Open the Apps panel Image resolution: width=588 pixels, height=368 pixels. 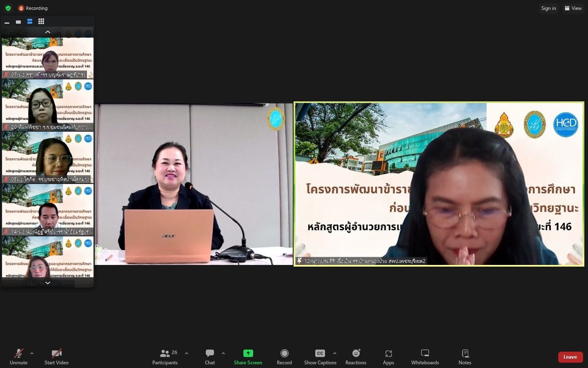point(388,357)
